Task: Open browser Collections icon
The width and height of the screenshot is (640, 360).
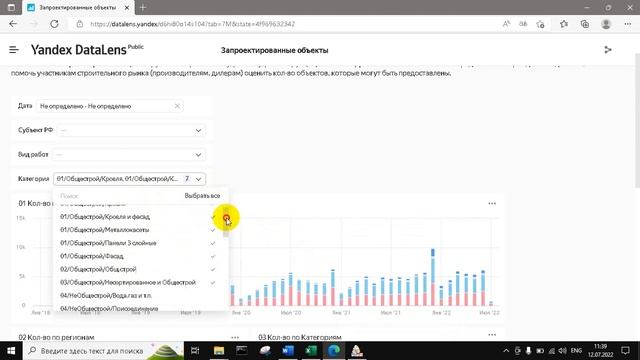Action: point(584,24)
